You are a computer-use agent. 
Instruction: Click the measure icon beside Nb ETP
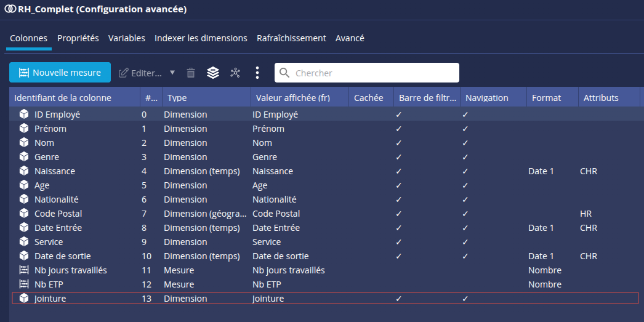pos(24,284)
